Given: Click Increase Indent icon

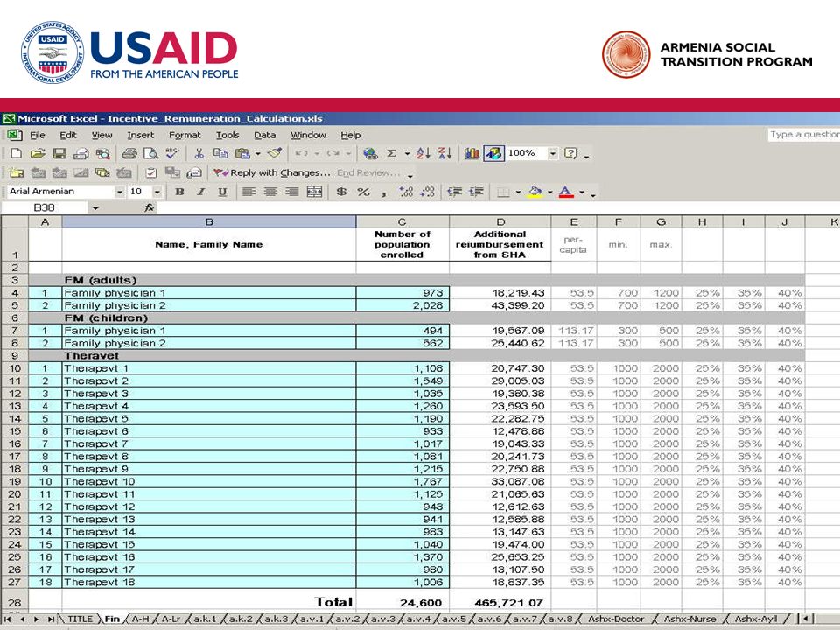Looking at the screenshot, I should [x=476, y=192].
